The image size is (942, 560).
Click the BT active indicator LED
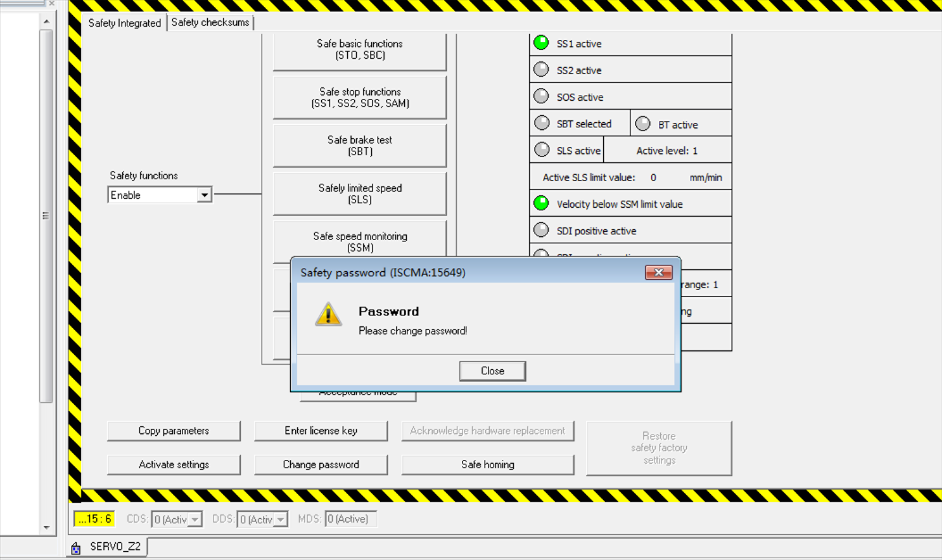[642, 124]
